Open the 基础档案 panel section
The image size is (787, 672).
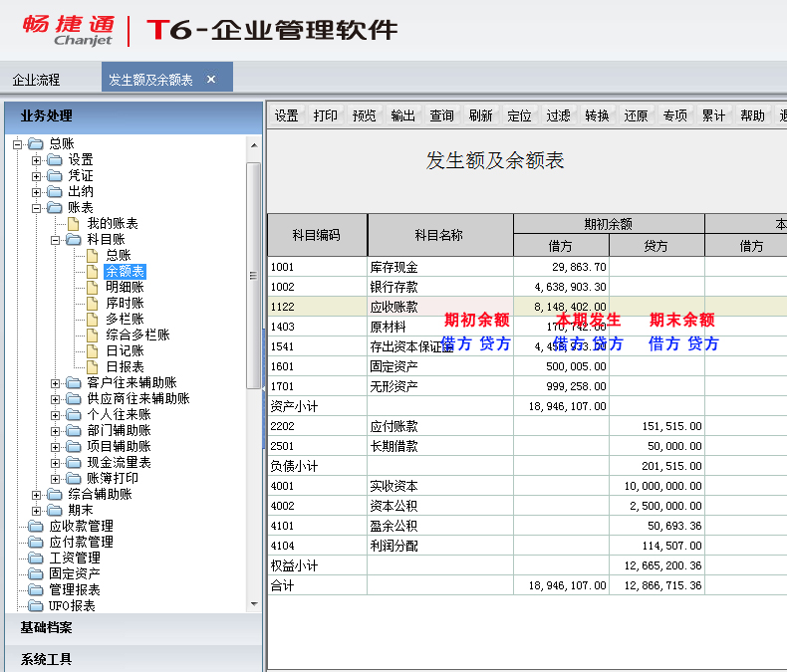46,628
